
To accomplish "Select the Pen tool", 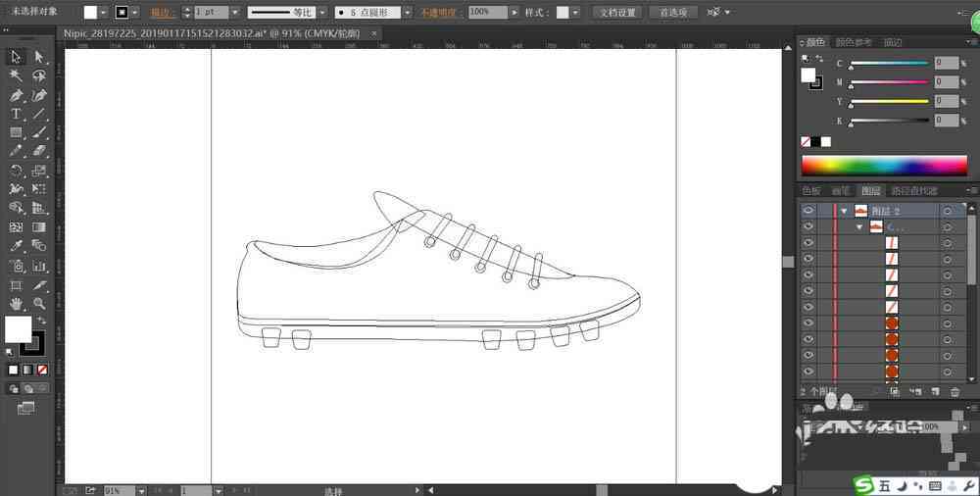I will tap(16, 96).
